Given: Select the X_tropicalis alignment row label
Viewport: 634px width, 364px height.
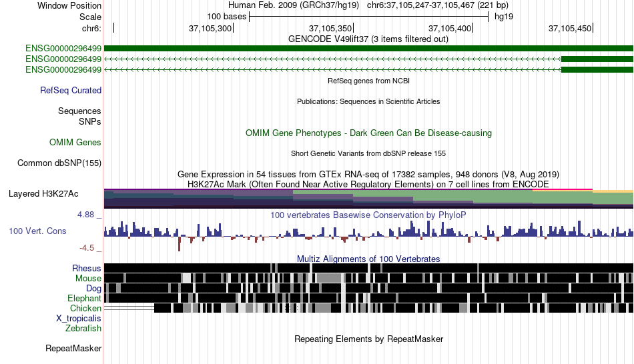Looking at the screenshot, I should click(79, 319).
